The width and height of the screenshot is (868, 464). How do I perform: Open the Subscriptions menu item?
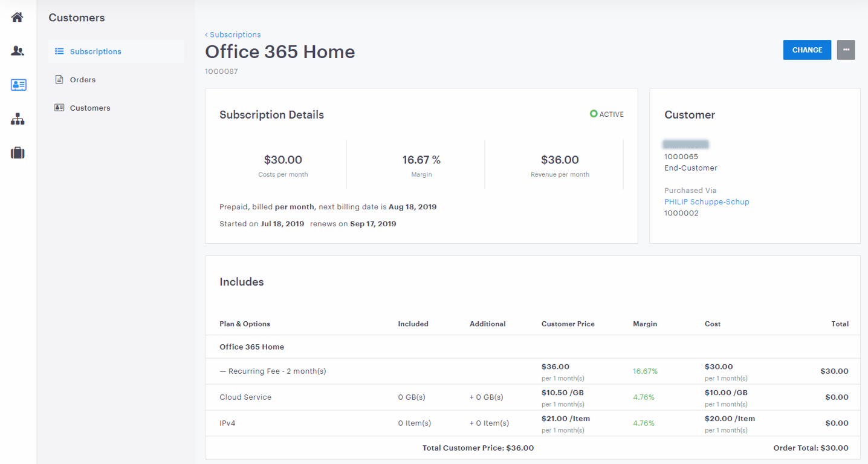click(116, 51)
